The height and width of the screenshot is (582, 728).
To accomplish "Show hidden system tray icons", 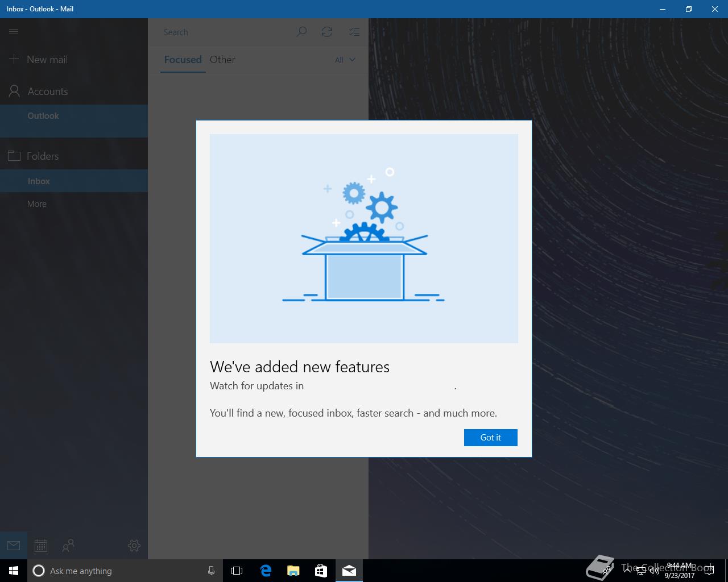I will click(x=627, y=571).
